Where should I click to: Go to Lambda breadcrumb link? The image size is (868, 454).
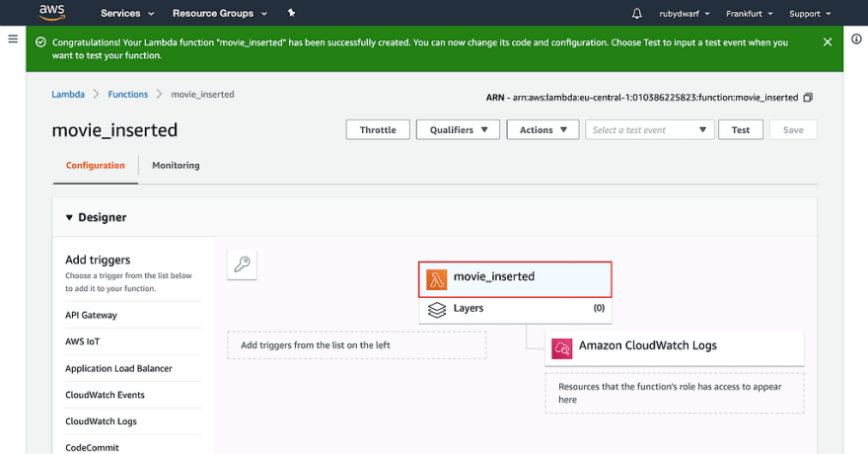pyautogui.click(x=68, y=94)
